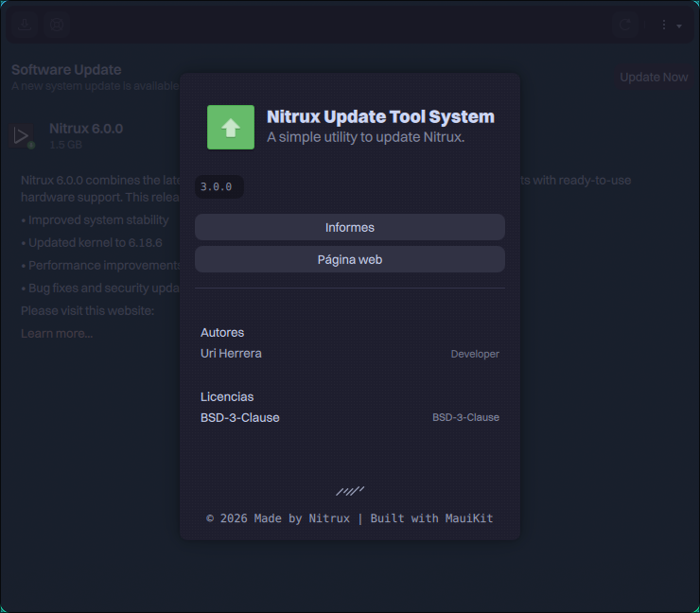Click the download updates icon in the toolbar
Viewport: 700px width, 613px height.
(x=25, y=25)
